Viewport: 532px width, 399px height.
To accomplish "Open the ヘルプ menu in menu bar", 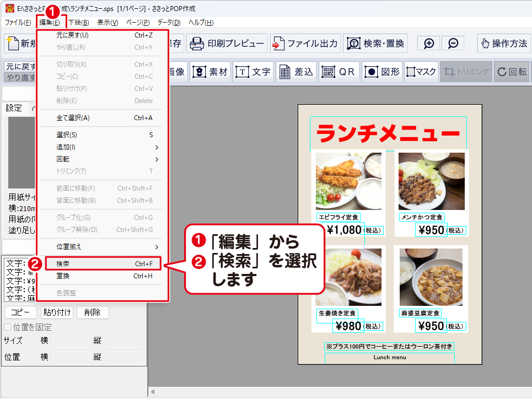I will pos(201,23).
